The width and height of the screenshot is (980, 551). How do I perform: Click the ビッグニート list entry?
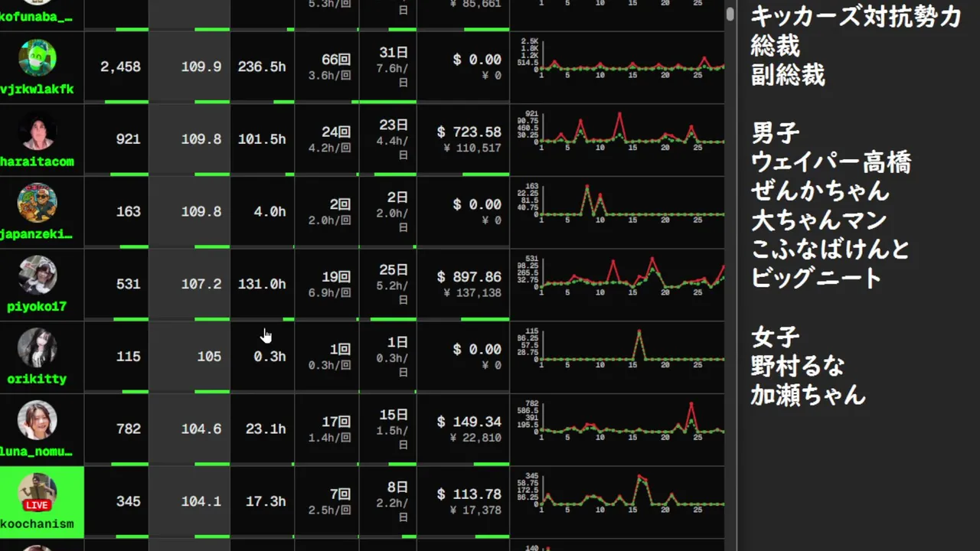(x=816, y=278)
